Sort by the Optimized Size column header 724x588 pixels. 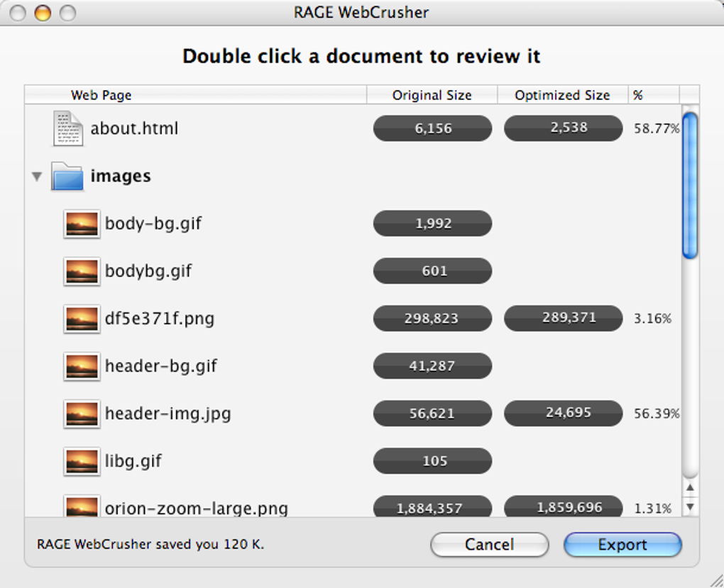[x=563, y=95]
